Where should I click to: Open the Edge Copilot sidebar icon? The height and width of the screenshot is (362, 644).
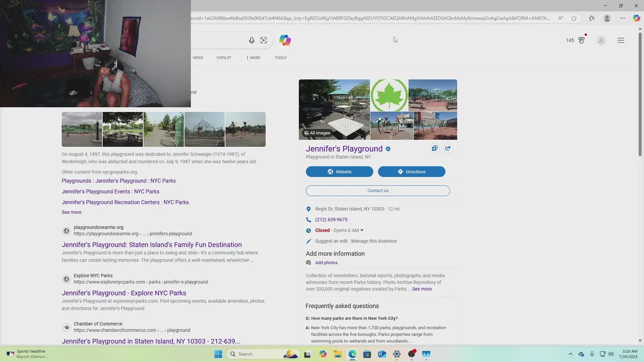pos(636,18)
